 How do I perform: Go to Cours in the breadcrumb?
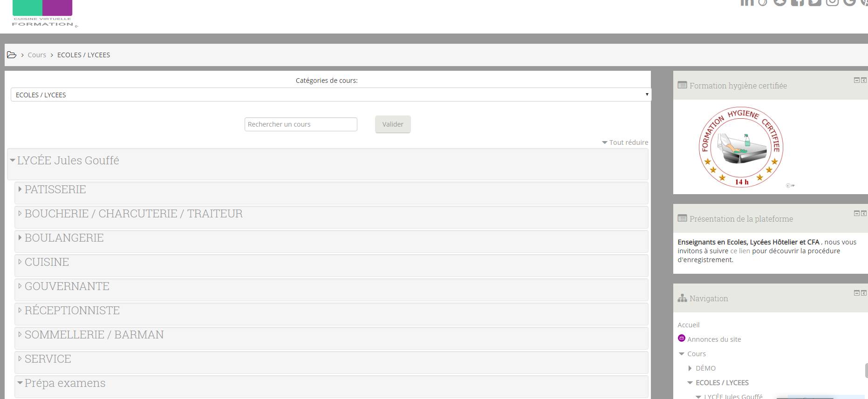[37, 55]
